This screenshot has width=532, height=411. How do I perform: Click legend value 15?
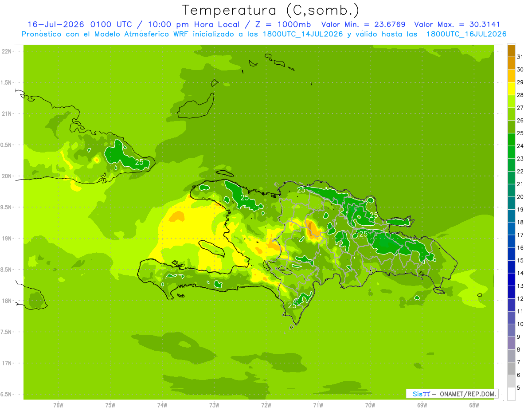point(520,260)
